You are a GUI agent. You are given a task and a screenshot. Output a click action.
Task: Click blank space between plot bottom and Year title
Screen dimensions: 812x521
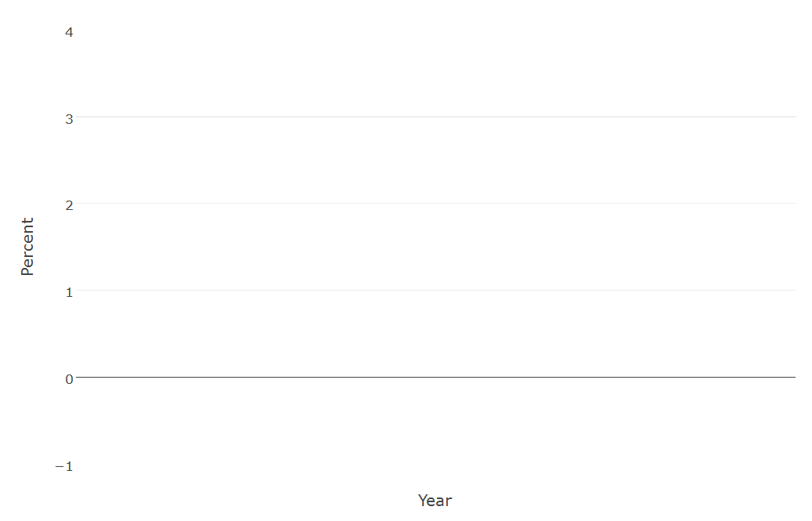tap(435, 479)
